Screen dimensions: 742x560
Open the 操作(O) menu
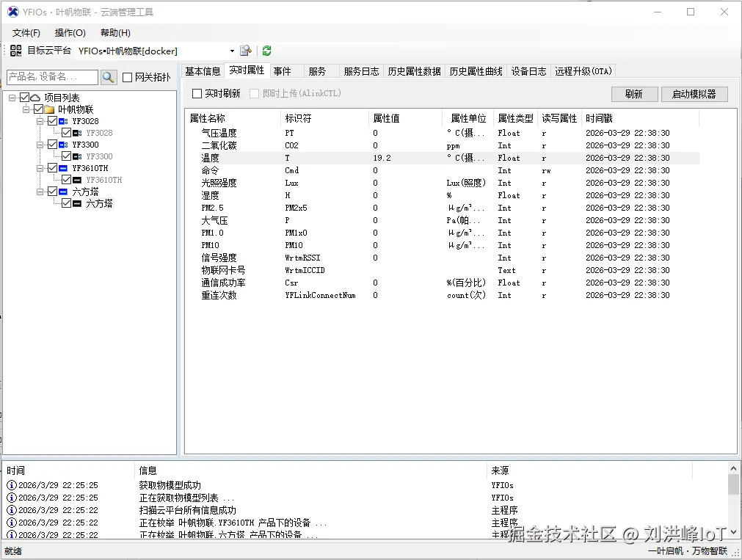[x=70, y=32]
